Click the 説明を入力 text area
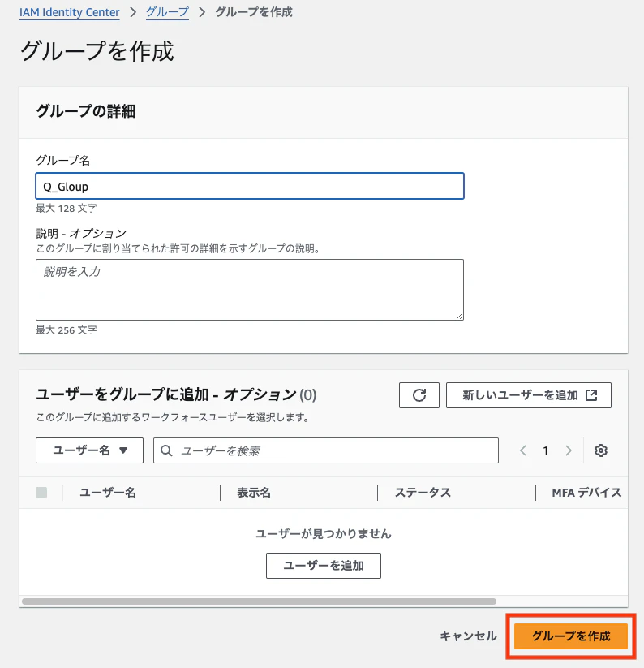This screenshot has width=644, height=668. pos(250,290)
